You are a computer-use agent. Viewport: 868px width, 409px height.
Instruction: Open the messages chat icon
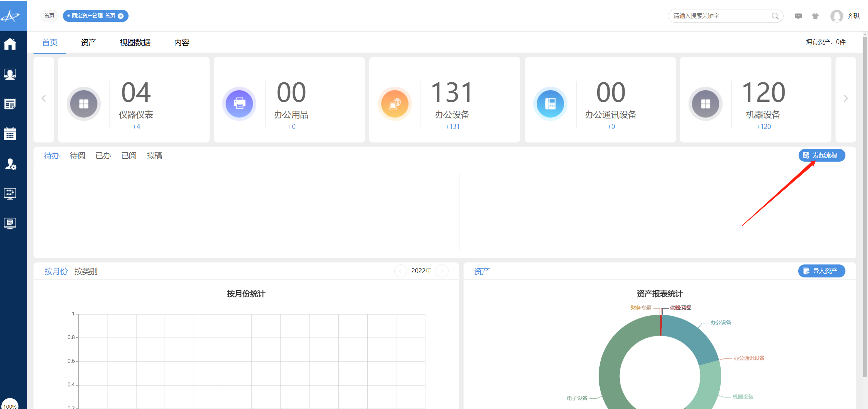(798, 16)
